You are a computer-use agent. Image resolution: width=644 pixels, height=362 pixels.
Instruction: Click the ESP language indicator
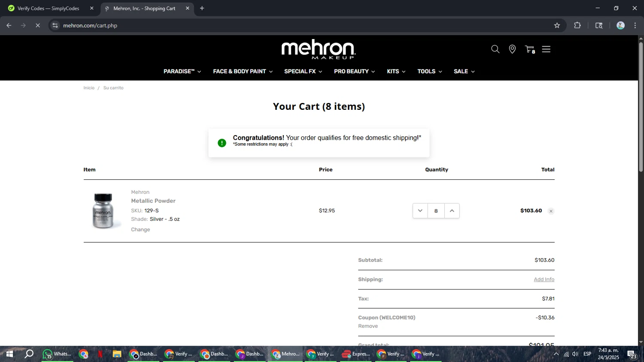(x=587, y=354)
